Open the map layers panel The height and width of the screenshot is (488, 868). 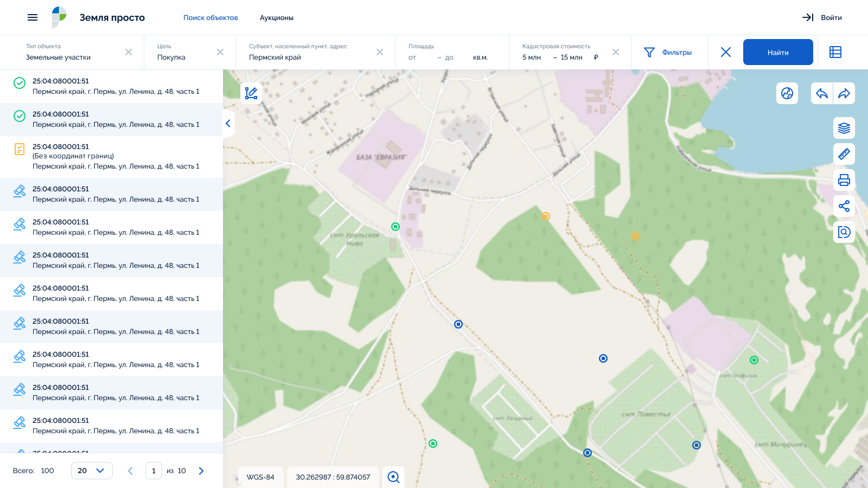click(x=844, y=128)
